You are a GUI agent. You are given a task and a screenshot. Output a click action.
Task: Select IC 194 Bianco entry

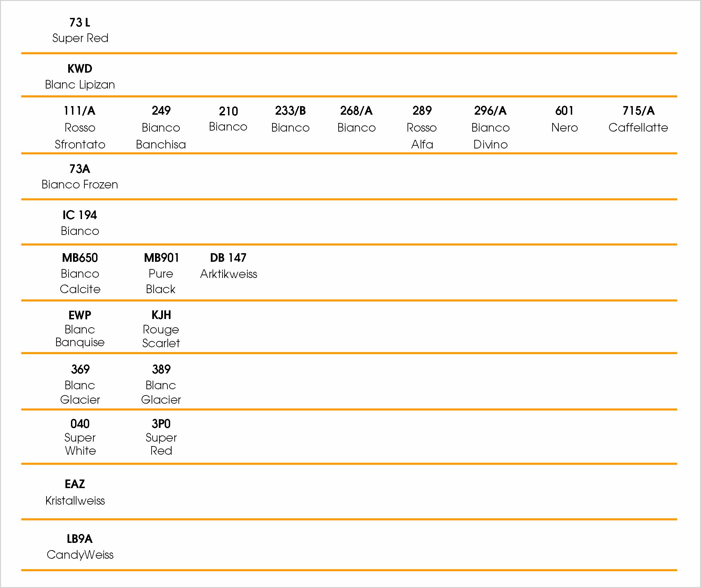tap(80, 223)
